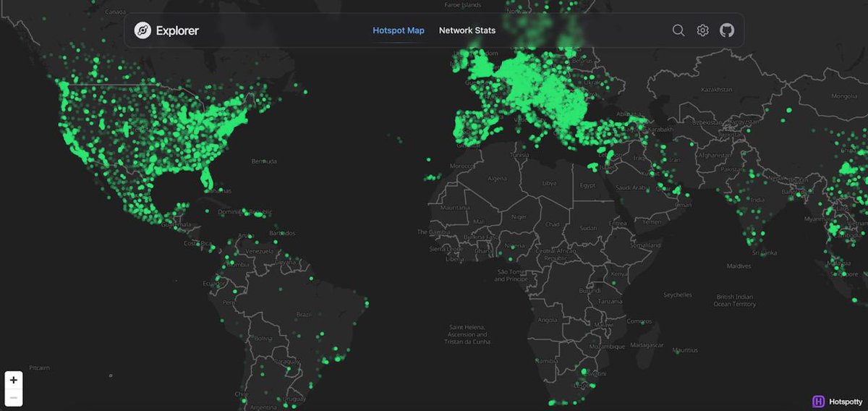Click the Comoros map label
Image resolution: width=868 pixels, height=411 pixels.
click(x=640, y=321)
